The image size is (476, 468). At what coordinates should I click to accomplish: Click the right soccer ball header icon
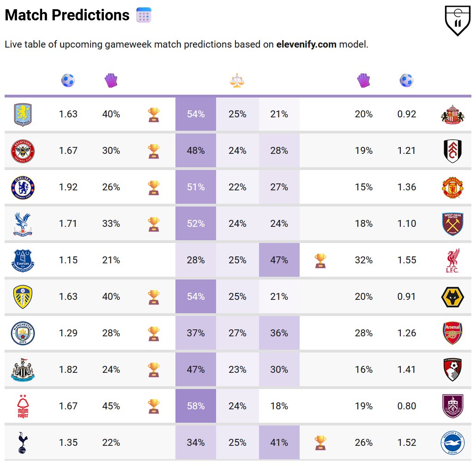406,80
